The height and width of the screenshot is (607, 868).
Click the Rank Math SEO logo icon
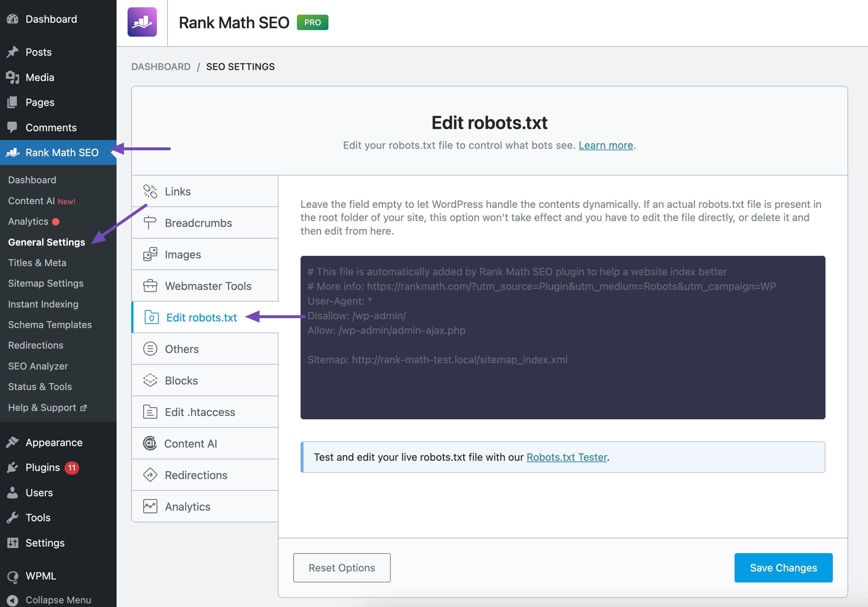click(x=142, y=22)
